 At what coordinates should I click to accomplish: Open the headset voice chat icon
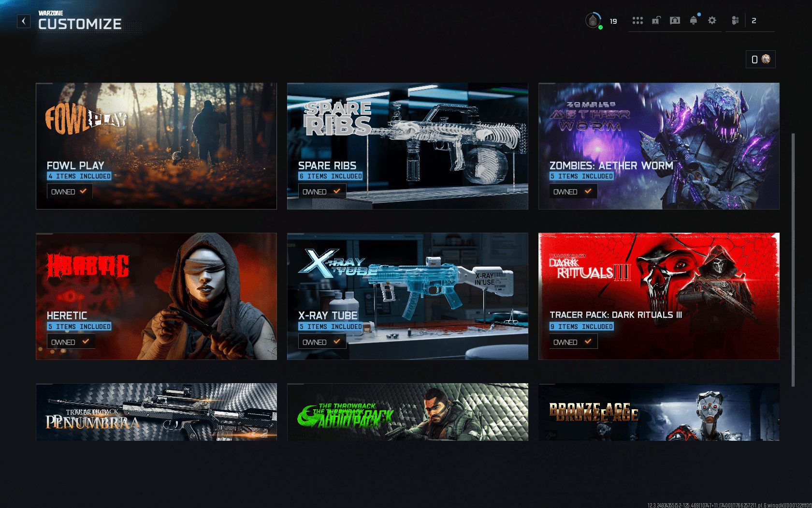click(675, 20)
